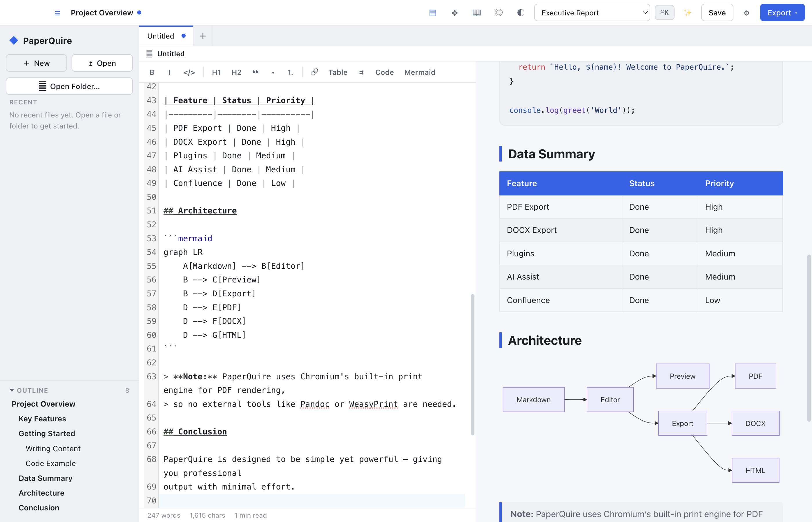
Task: Click the AI sparkles icon
Action: tap(687, 13)
